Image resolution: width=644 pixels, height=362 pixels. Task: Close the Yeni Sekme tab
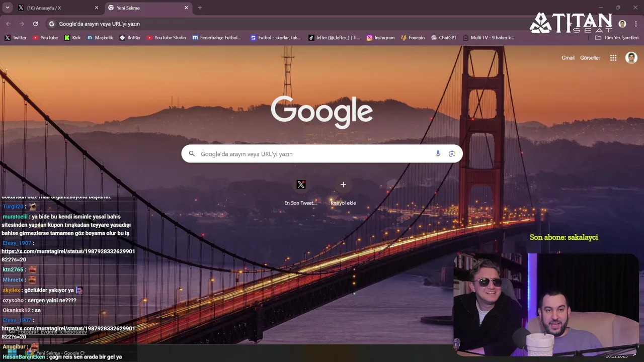click(187, 8)
